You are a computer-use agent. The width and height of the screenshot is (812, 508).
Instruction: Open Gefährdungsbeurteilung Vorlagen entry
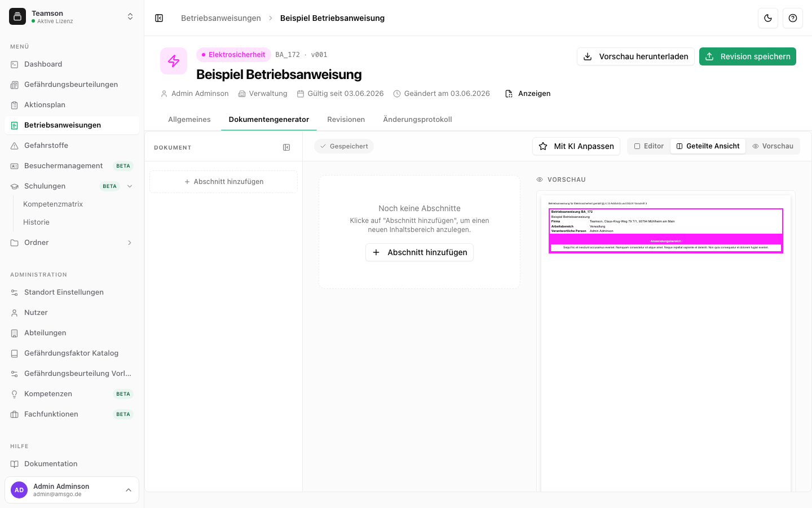click(x=72, y=374)
